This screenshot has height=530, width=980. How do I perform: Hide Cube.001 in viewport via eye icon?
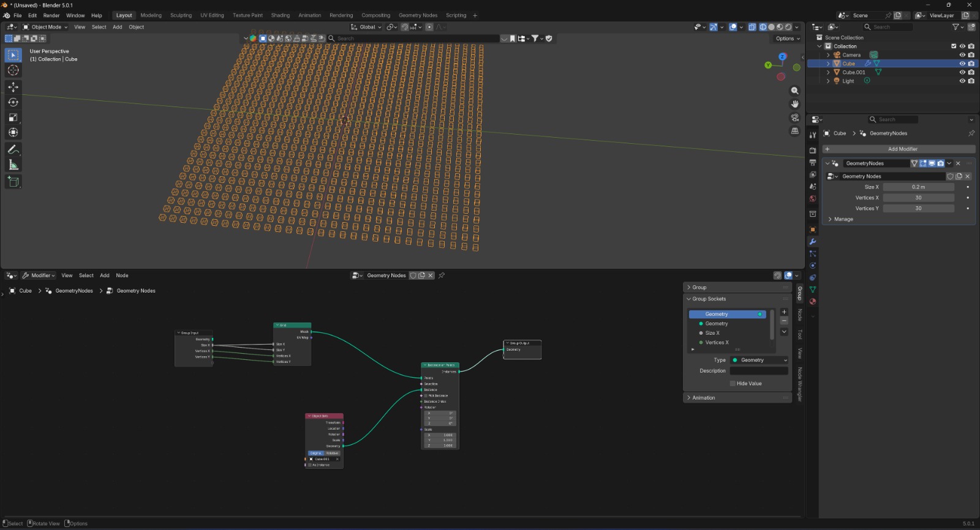point(962,72)
